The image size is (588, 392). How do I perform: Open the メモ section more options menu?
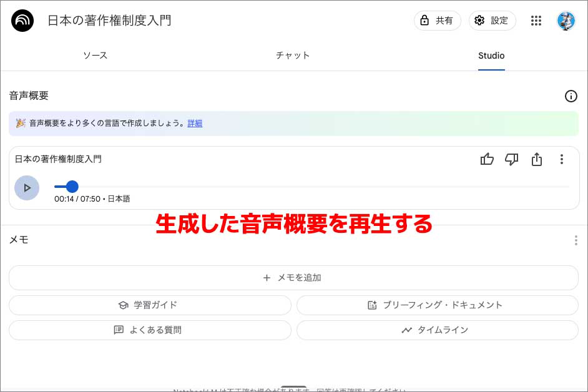[576, 240]
